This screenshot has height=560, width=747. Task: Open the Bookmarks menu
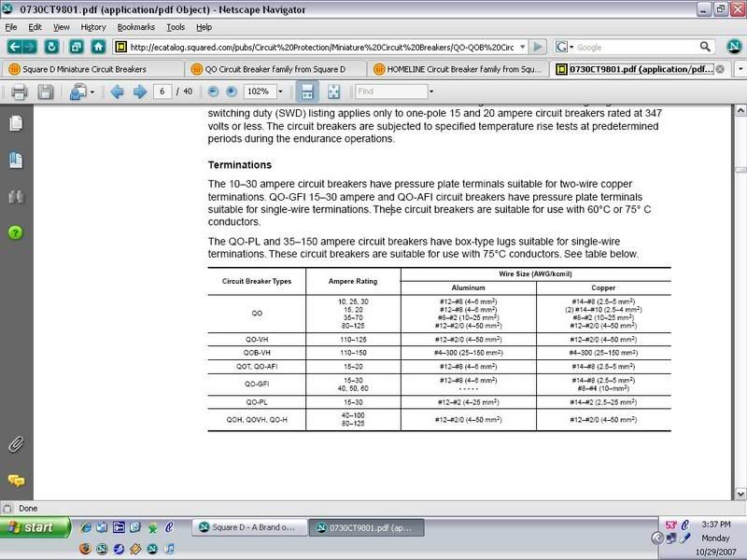pyautogui.click(x=134, y=27)
